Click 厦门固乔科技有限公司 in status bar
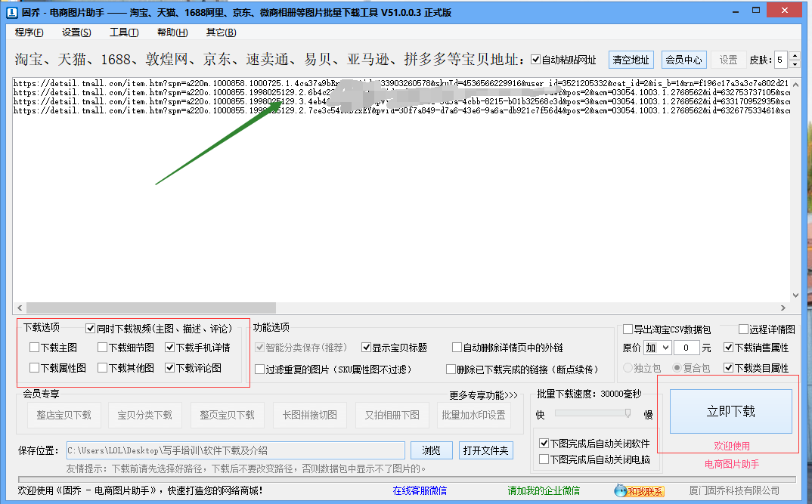 (734, 490)
